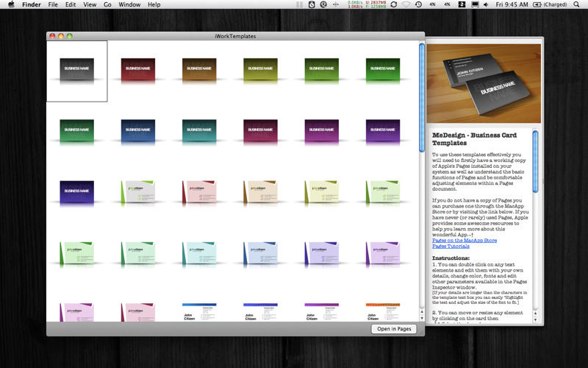Open the Window menu
This screenshot has width=588, height=368.
(x=129, y=4)
